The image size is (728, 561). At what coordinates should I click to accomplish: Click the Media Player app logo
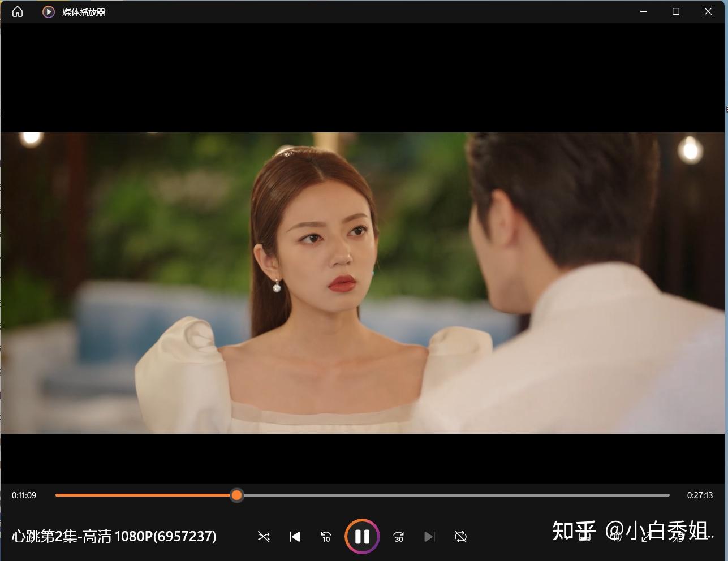coord(48,11)
